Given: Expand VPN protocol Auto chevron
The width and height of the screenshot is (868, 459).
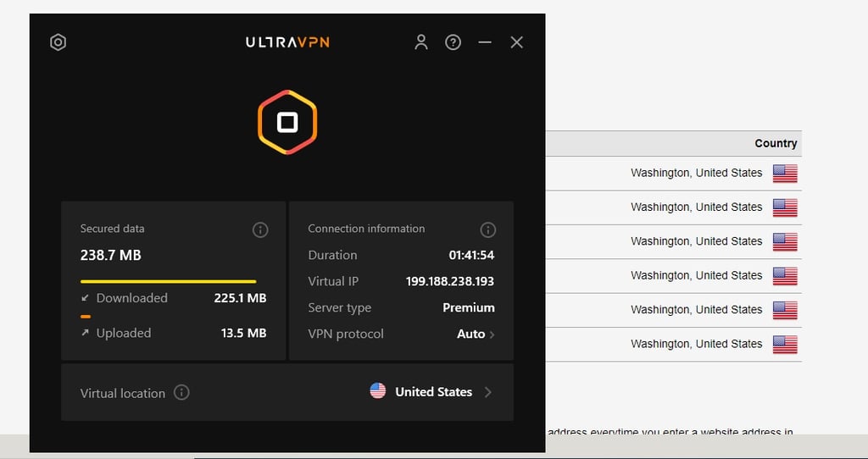Looking at the screenshot, I should 492,335.
